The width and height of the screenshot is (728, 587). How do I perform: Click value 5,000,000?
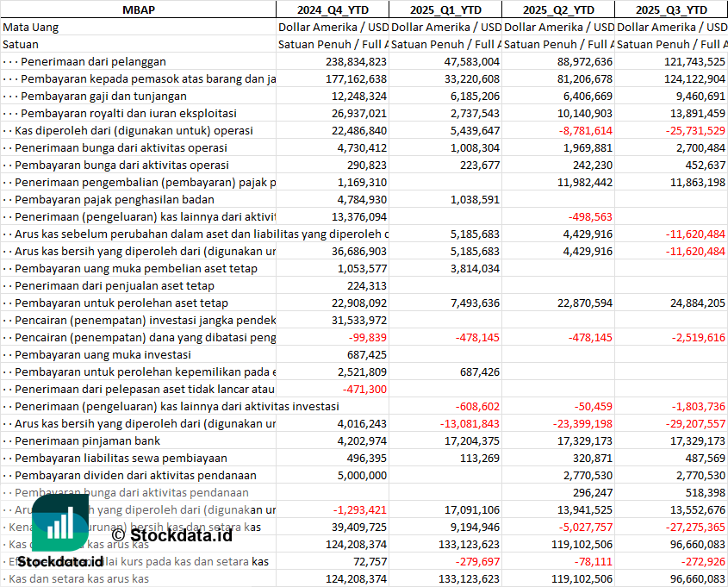pos(362,475)
